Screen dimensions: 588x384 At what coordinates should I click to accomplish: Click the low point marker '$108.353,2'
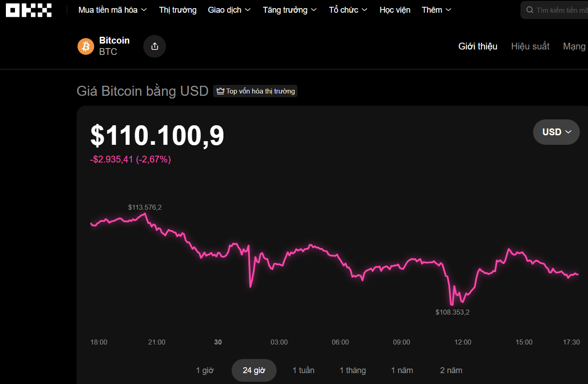coord(452,312)
